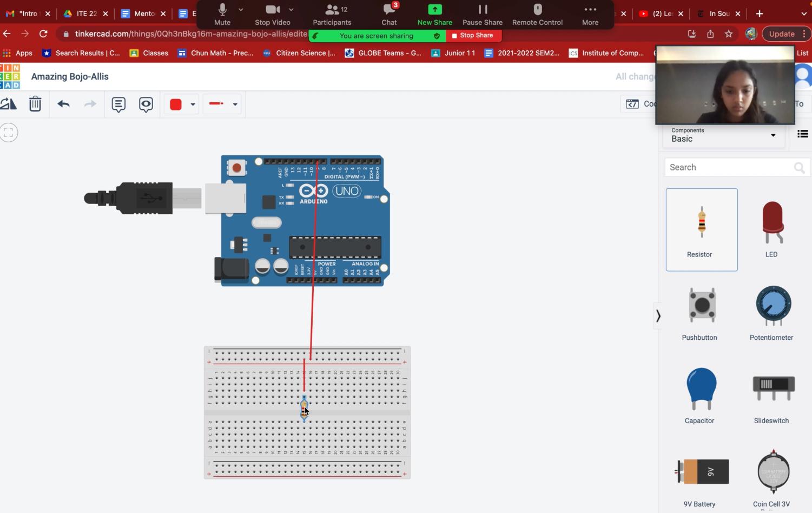Image resolution: width=812 pixels, height=513 pixels.
Task: Open wire color dropdown arrow
Action: pos(193,104)
